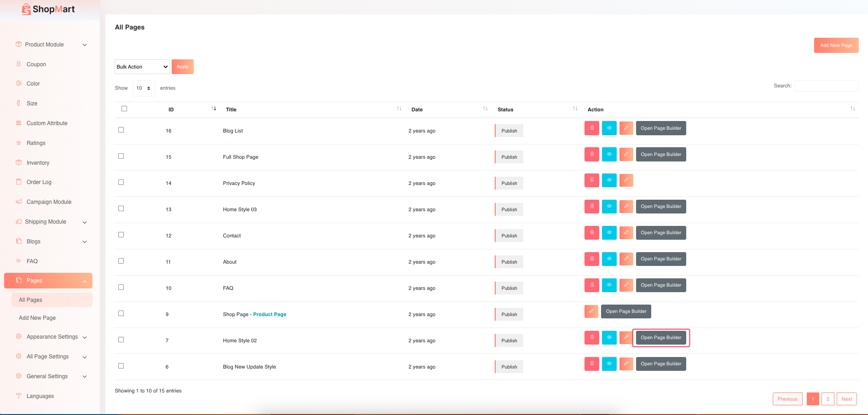Expand the Product Module sidebar menu

tap(51, 45)
